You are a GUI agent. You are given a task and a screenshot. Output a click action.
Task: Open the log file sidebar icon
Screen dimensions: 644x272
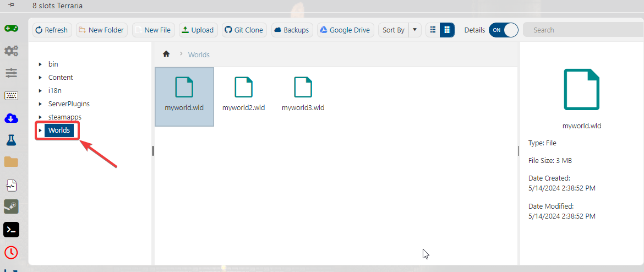pyautogui.click(x=11, y=186)
